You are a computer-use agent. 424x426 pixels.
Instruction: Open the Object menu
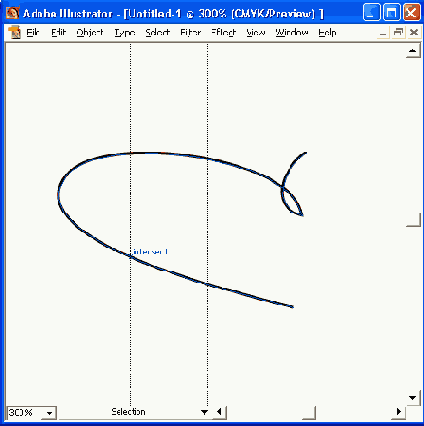tap(90, 33)
